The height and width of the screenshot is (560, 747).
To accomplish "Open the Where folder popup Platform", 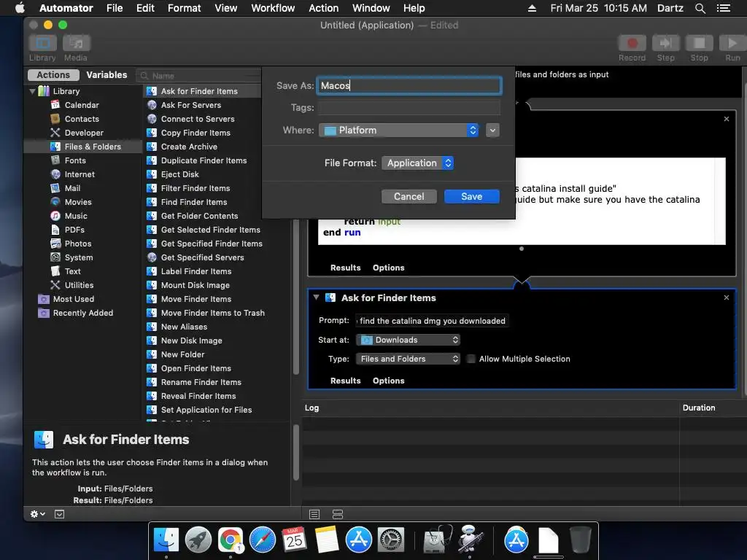I will click(x=399, y=130).
